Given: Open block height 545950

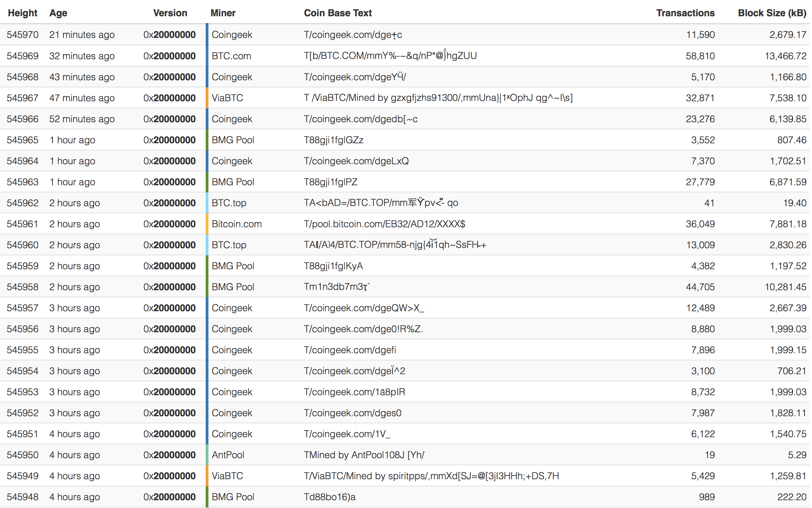Looking at the screenshot, I should tap(22, 455).
